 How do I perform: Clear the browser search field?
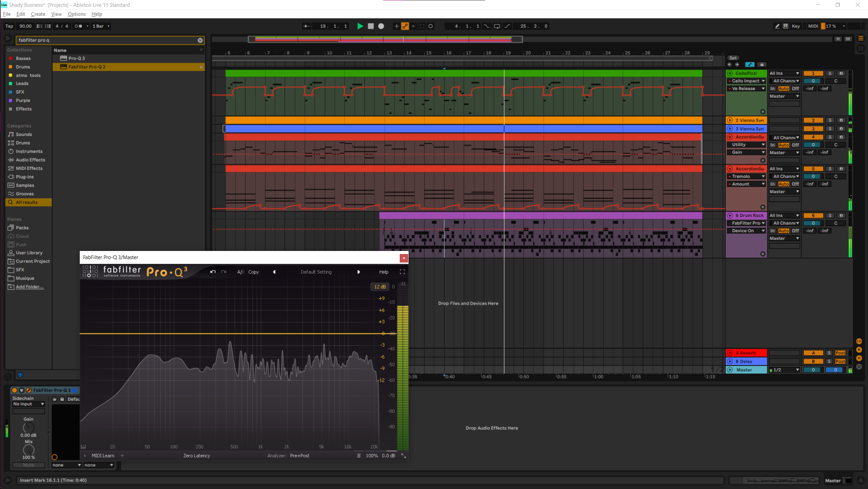click(200, 40)
